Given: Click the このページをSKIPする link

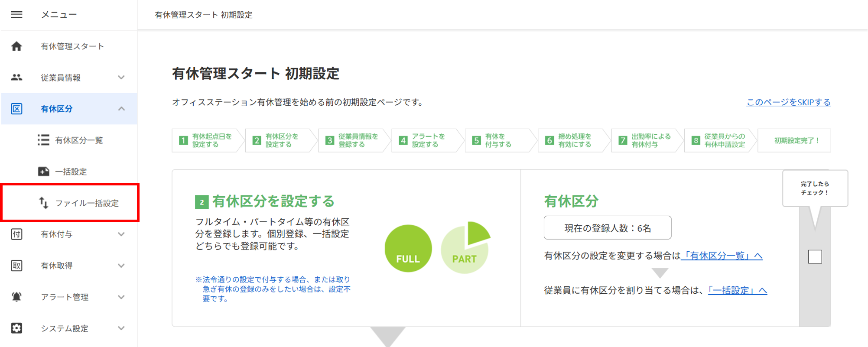Looking at the screenshot, I should [789, 102].
